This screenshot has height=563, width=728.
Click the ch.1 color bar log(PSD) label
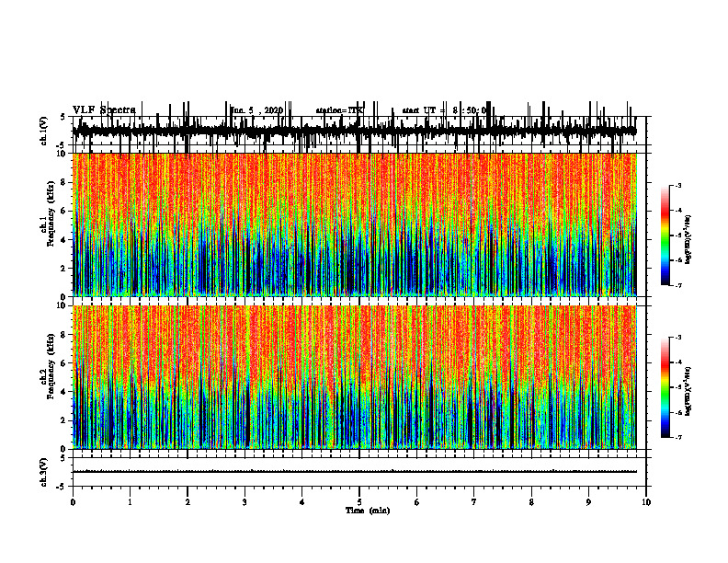pyautogui.click(x=688, y=240)
